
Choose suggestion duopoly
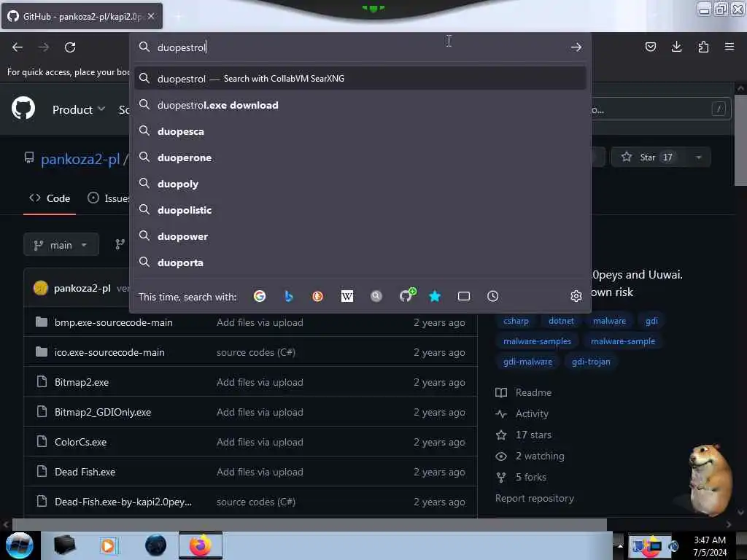[x=360, y=184]
